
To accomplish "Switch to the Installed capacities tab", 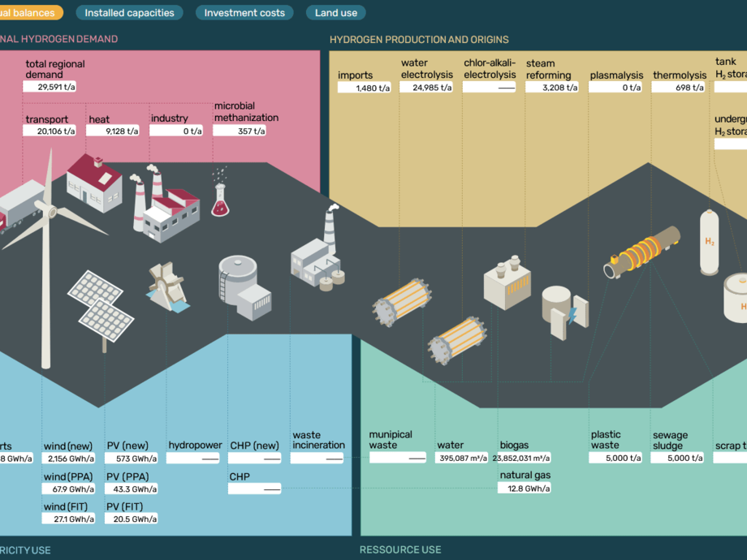I will (130, 13).
